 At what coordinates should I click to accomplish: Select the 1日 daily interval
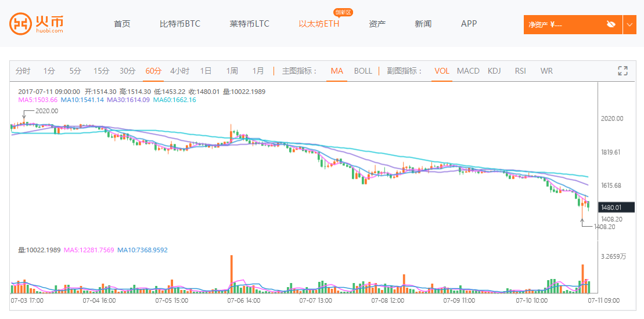pyautogui.click(x=206, y=71)
